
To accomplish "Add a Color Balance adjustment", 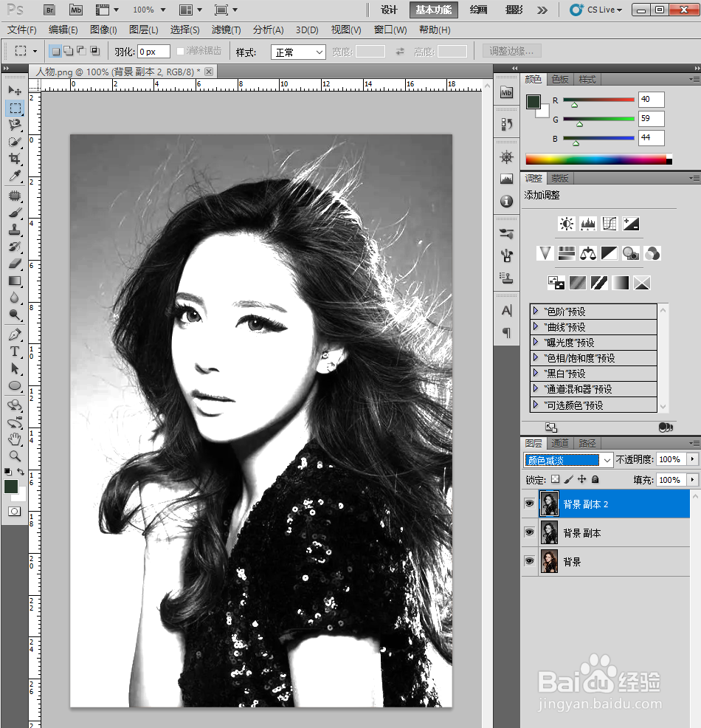I will pos(588,253).
